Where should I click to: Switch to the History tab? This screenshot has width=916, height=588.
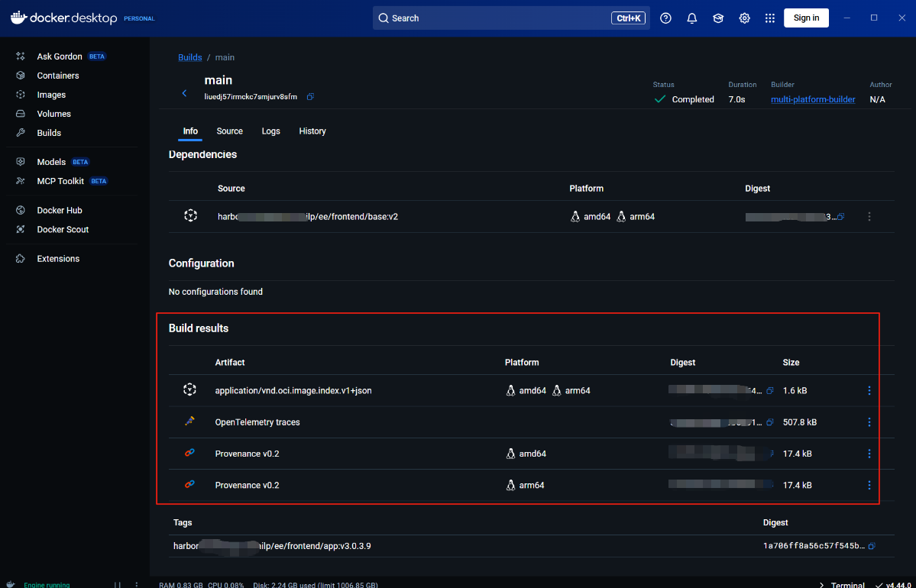click(x=312, y=131)
